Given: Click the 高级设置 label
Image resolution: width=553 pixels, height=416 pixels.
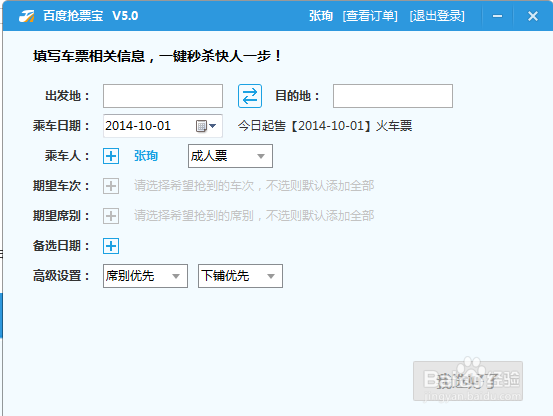Looking at the screenshot, I should [61, 276].
